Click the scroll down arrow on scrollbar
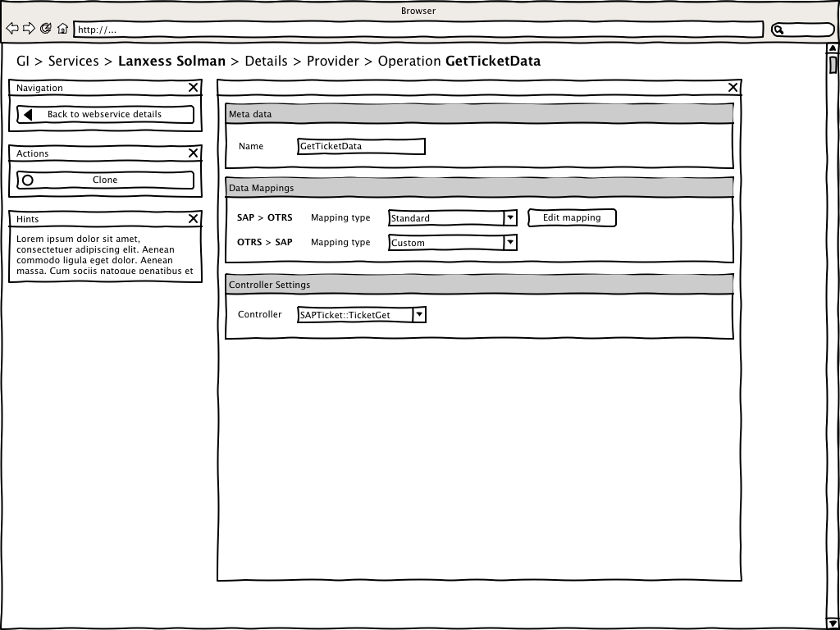 (x=833, y=623)
